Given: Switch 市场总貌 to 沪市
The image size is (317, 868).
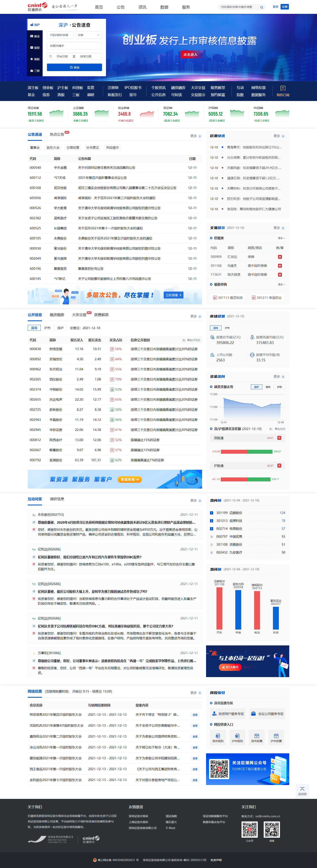Looking at the screenshot, I should pos(227,328).
